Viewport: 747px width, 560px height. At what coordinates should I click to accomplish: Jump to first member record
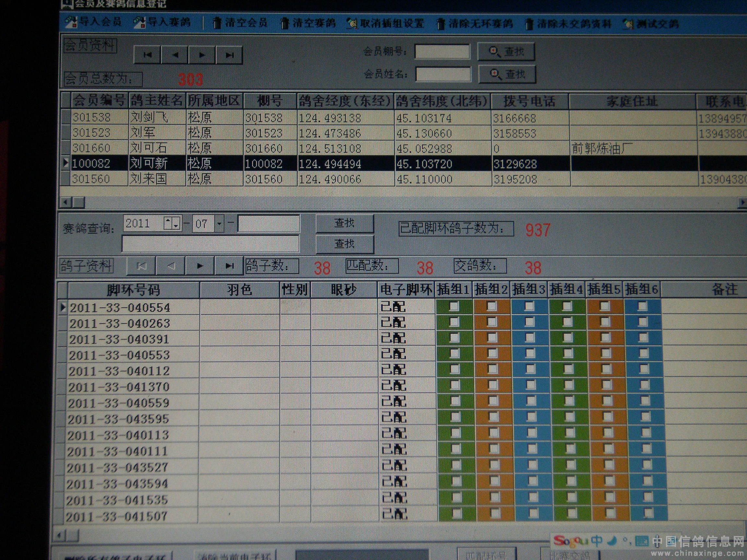(x=147, y=55)
